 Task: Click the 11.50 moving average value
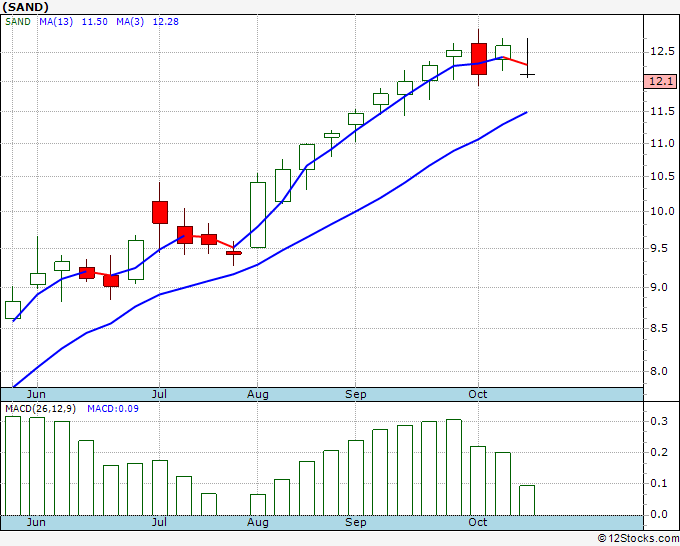pyautogui.click(x=95, y=22)
